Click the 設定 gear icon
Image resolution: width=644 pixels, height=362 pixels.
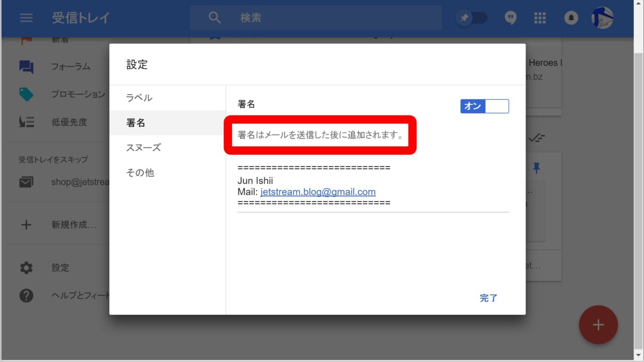pyautogui.click(x=26, y=268)
